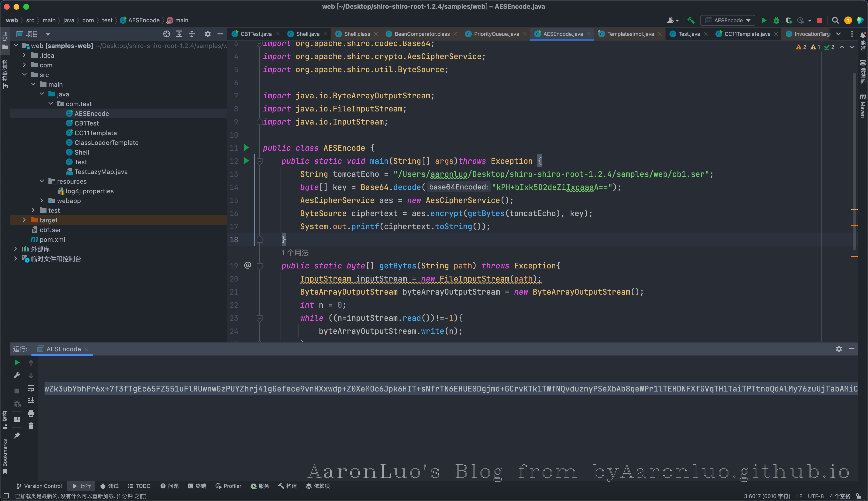Image resolution: width=868 pixels, height=501 pixels.
Task: Show hidden editor tabs dropdown
Action: click(838, 34)
